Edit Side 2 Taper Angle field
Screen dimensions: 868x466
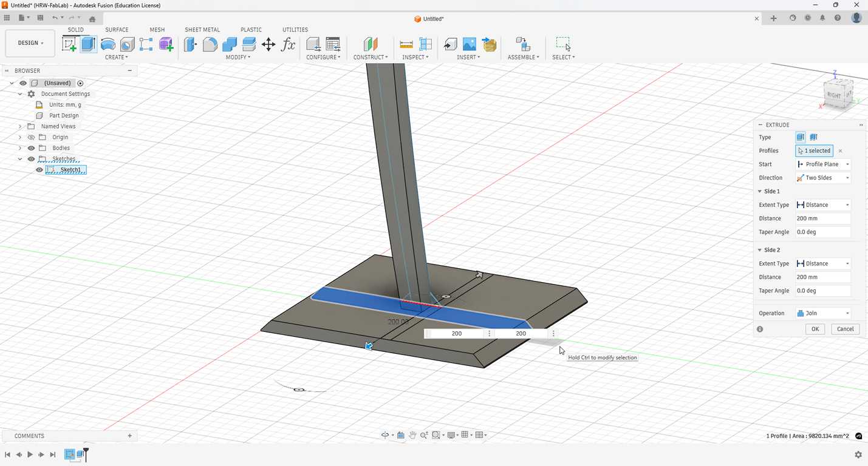click(823, 291)
